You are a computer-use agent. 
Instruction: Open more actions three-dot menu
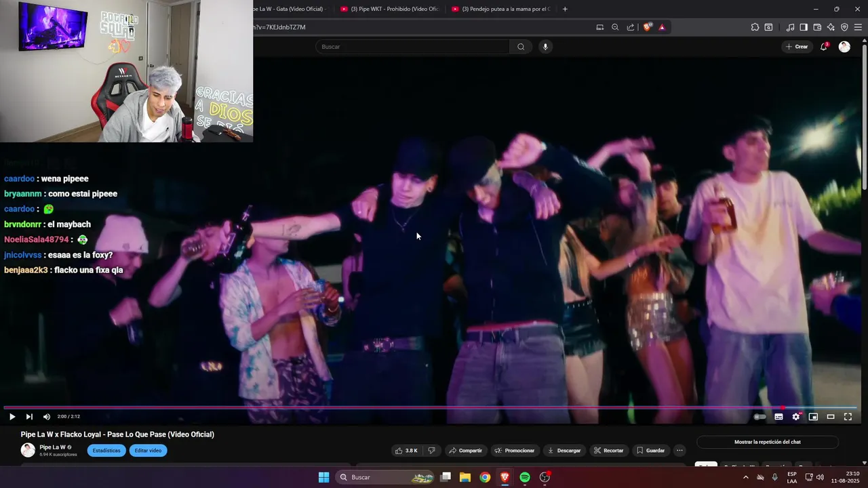tap(679, 450)
